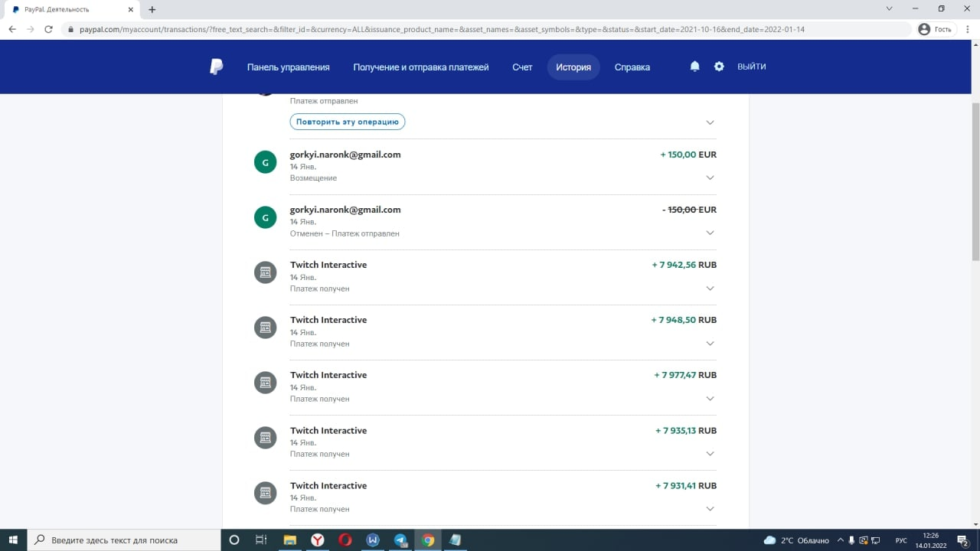Image resolution: width=980 pixels, height=551 pixels.
Task: Reload the page with refresh icon
Action: pyautogui.click(x=48, y=29)
